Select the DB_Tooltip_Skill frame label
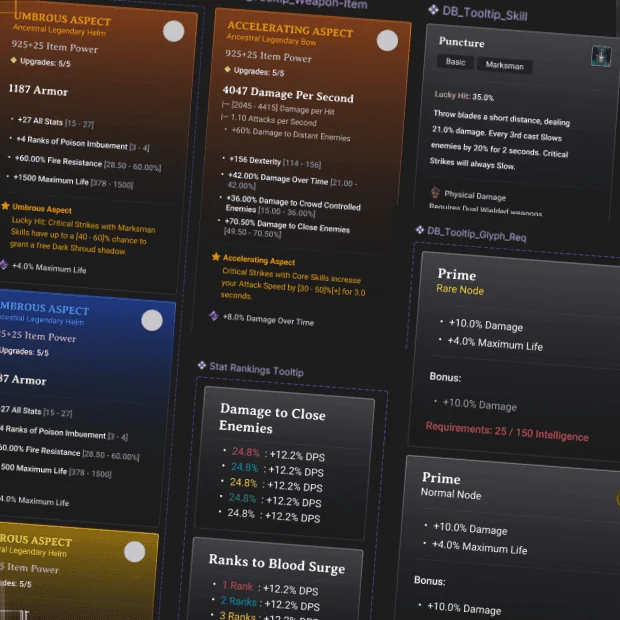The width and height of the screenshot is (620, 620). (x=485, y=13)
